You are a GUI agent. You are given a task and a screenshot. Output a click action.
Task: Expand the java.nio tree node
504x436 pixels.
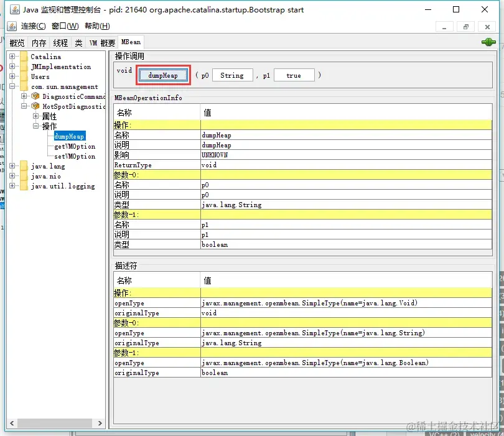(12, 176)
